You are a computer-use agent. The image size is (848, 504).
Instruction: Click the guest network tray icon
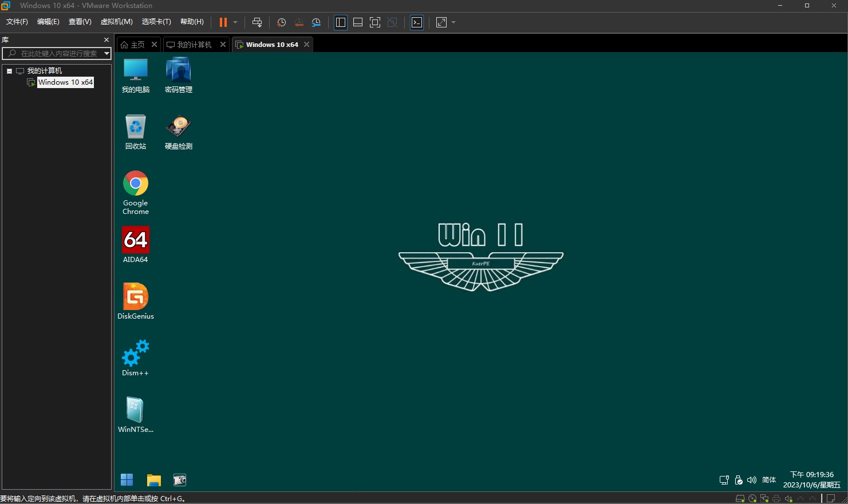724,480
